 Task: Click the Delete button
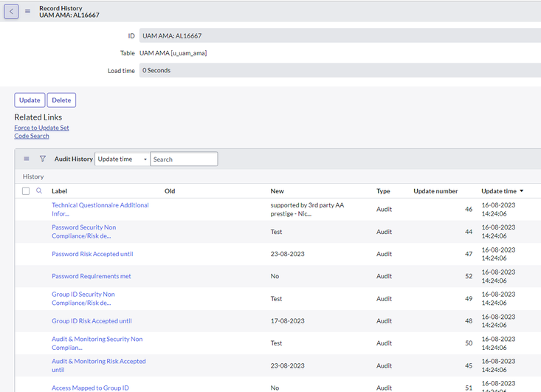[61, 100]
